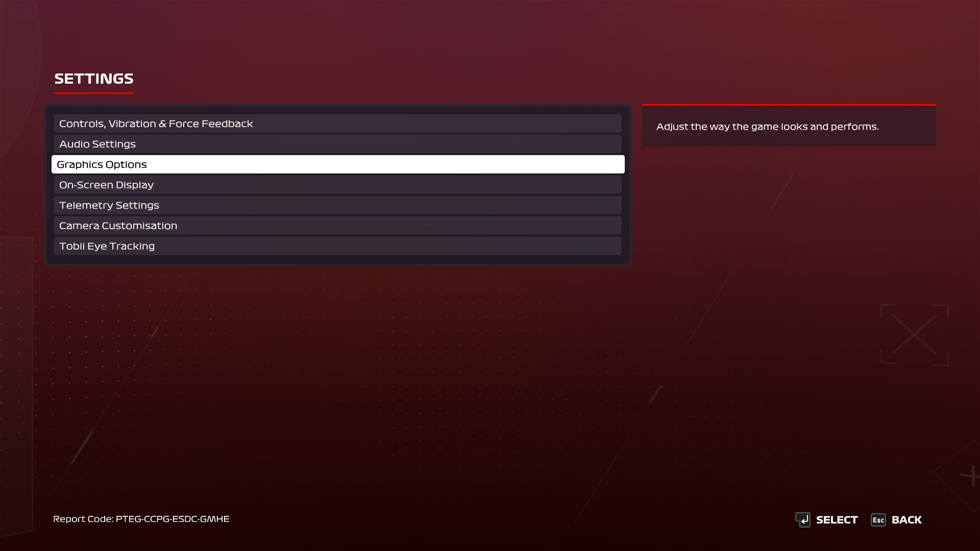This screenshot has width=980, height=551.
Task: Open Camera Customisation menu item
Action: [338, 226]
